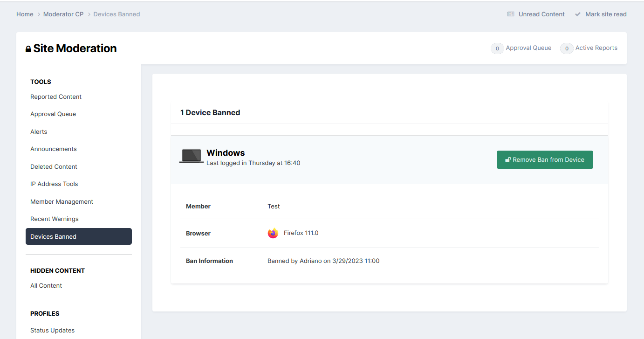Image resolution: width=644 pixels, height=339 pixels.
Task: Click the laptop icon for the Windows device
Action: [x=191, y=156]
